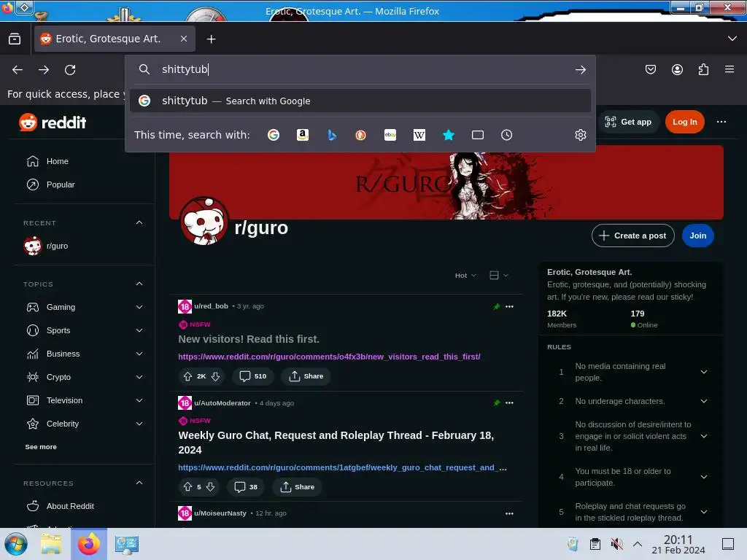Search open tabs with the tab icon
Viewport: 747px width, 560px height.
click(477, 135)
